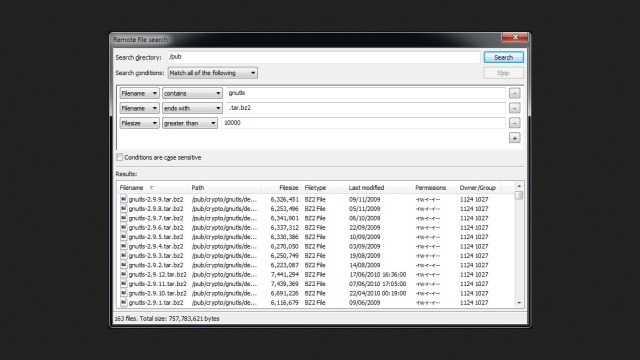The image size is (640, 360).
Task: Open Filename dropdown of the .tar.bz2 condition
Action: tap(139, 108)
